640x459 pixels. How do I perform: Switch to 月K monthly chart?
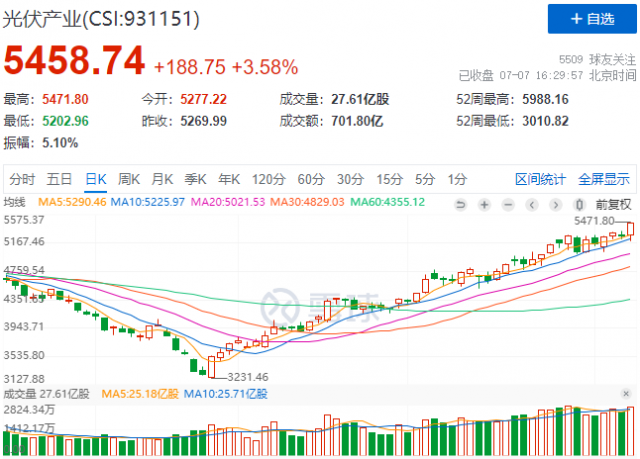162,180
